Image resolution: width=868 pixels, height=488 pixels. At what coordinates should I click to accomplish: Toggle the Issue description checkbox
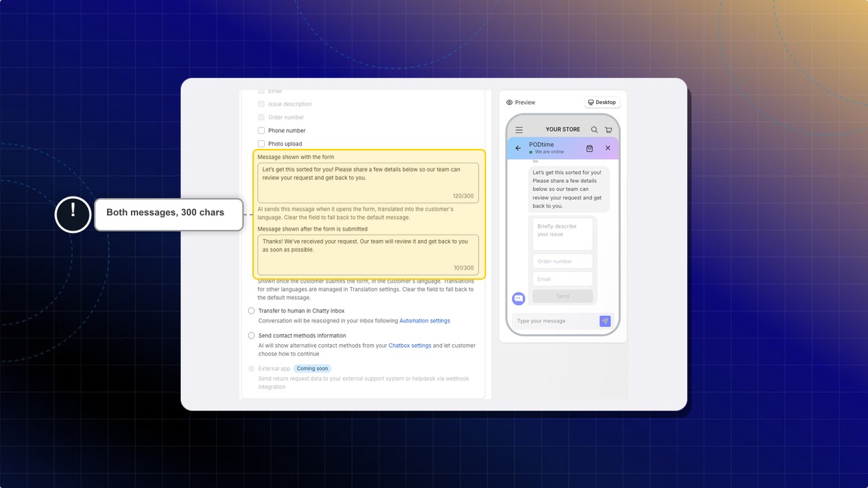coord(261,104)
